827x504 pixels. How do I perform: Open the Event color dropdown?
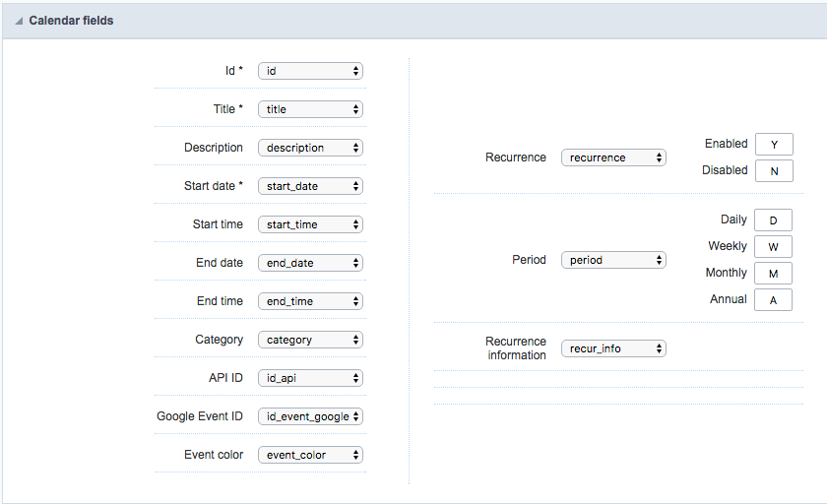[x=310, y=455]
